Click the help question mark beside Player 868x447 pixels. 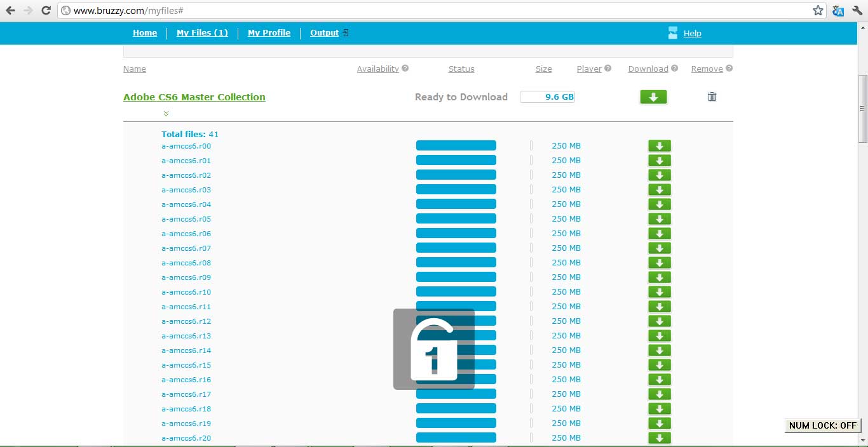click(608, 69)
